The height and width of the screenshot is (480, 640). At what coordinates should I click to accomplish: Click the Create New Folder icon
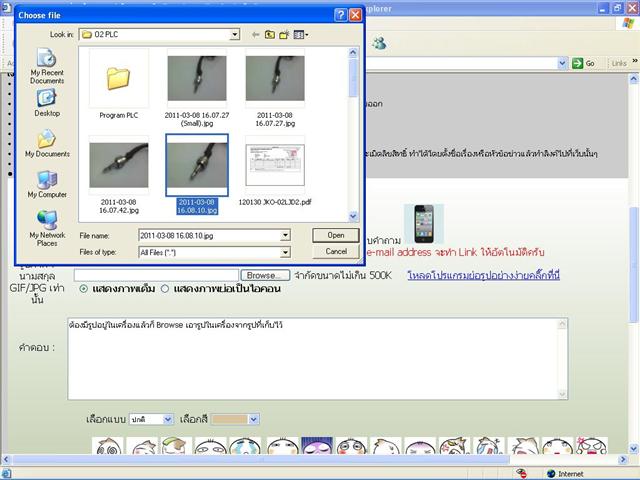[285, 34]
